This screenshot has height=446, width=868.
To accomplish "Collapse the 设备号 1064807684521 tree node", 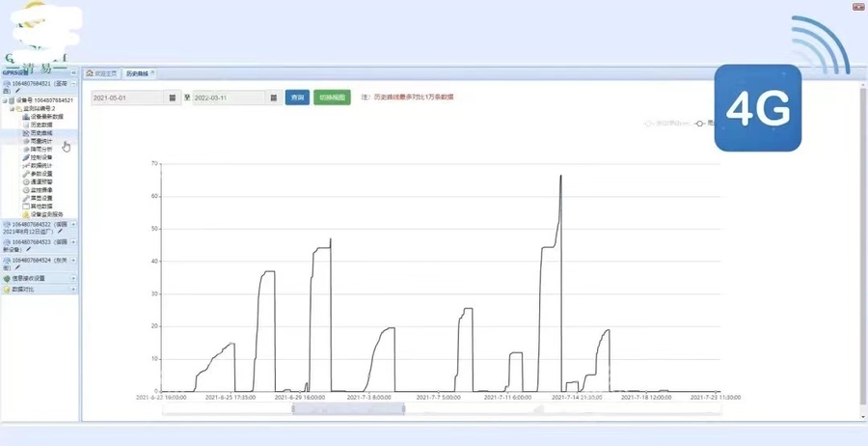I will click(4, 100).
